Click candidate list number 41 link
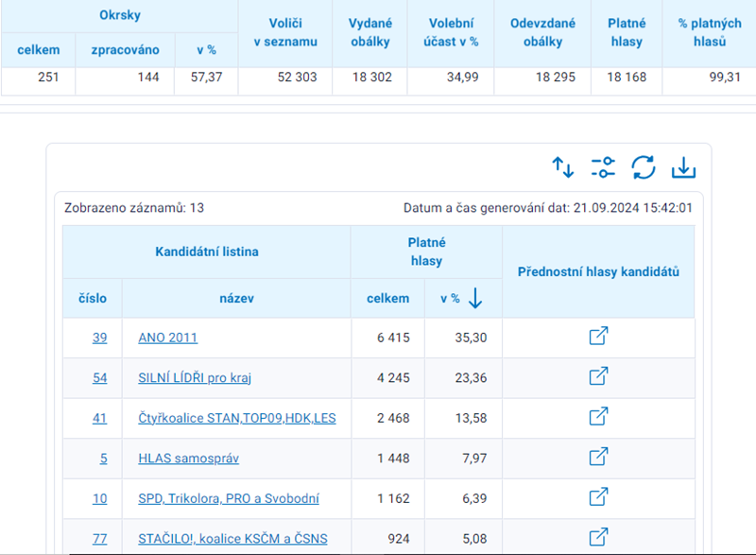This screenshot has height=555, width=756. pos(99,418)
